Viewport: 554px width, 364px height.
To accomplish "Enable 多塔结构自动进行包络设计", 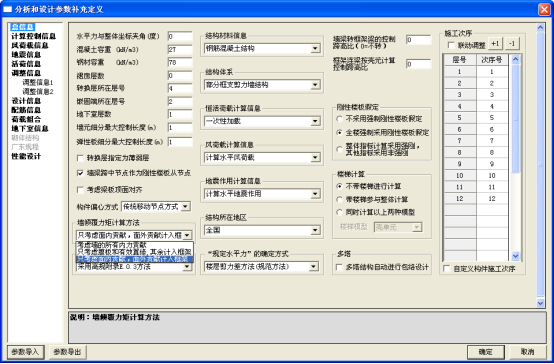I will (x=339, y=267).
